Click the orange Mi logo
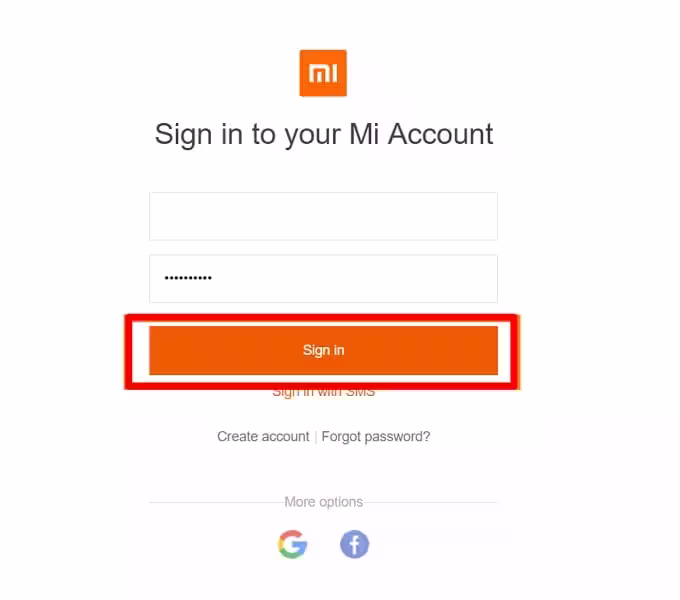 point(323,73)
